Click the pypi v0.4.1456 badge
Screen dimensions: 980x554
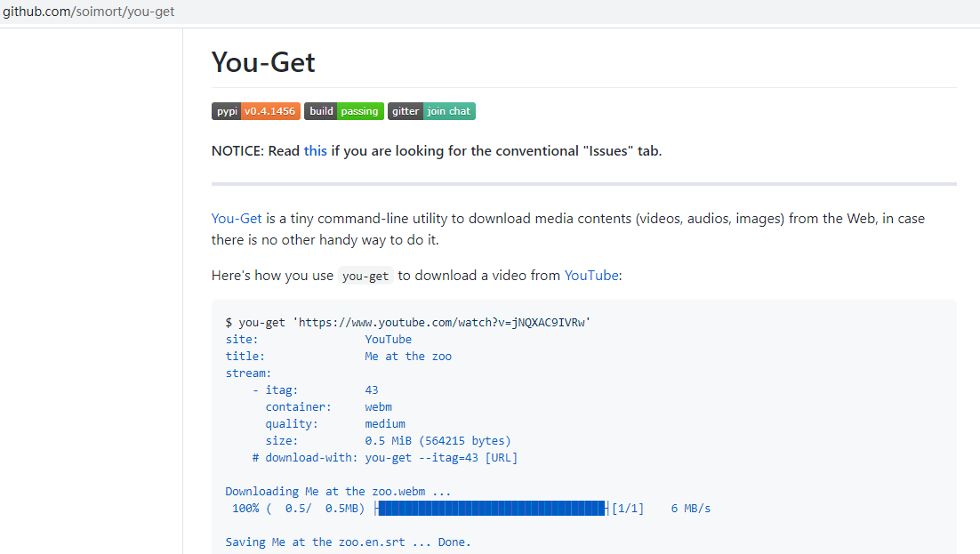(x=255, y=111)
